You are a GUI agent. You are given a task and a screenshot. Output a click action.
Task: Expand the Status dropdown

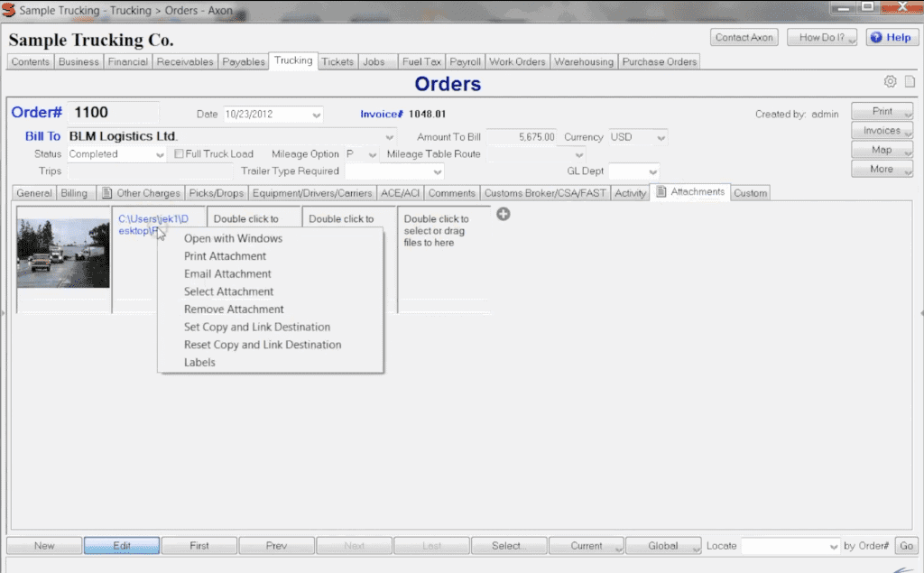click(160, 154)
